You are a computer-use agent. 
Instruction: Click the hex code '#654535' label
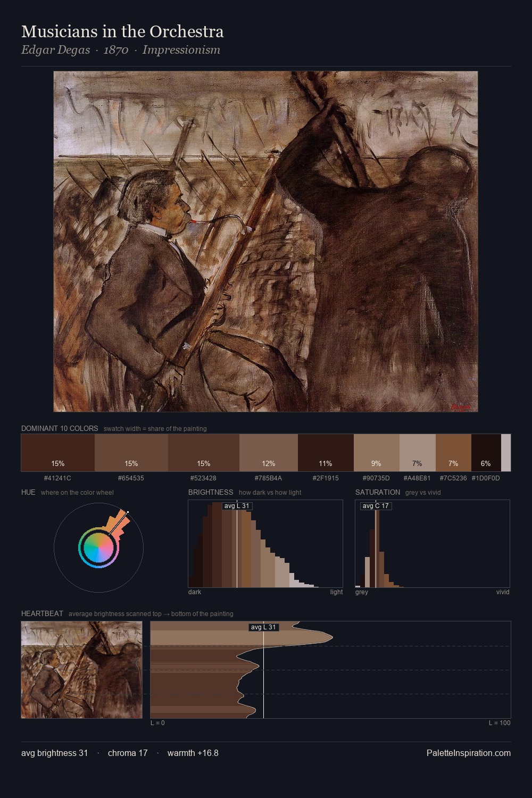[131, 478]
